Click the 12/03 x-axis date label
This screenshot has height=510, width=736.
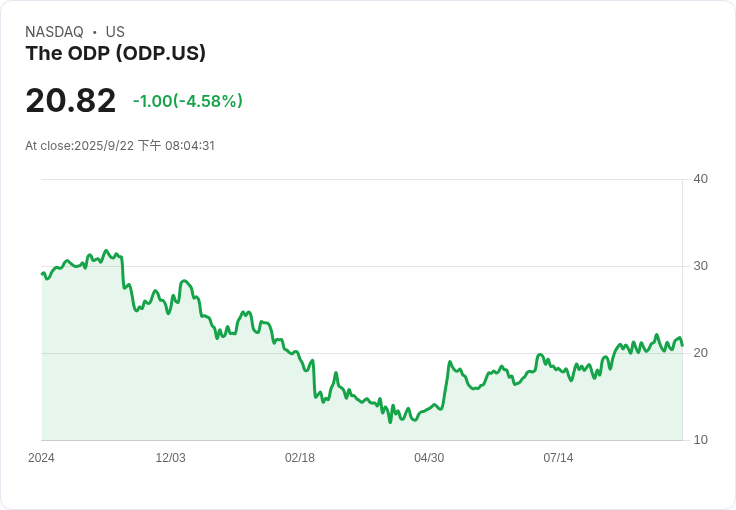coord(170,458)
